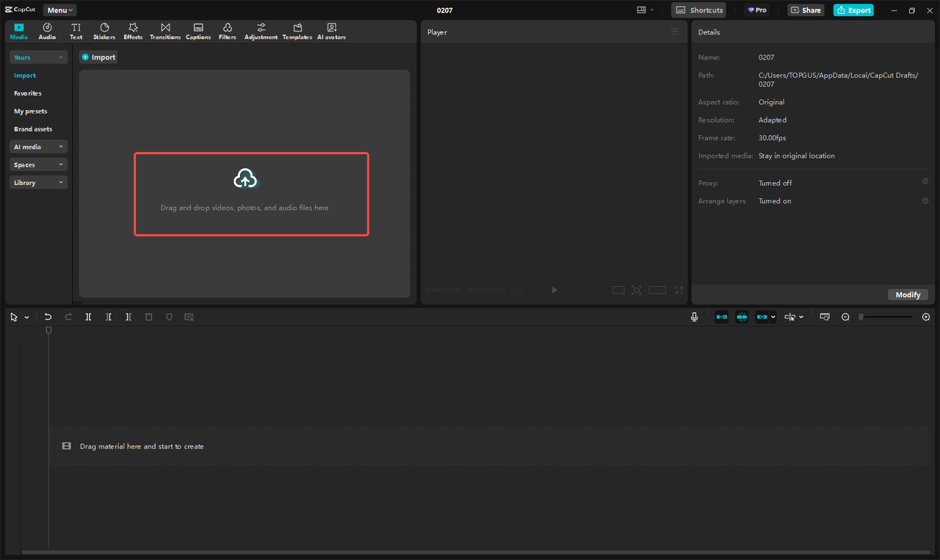Toggle clip linkage
The width and height of the screenshot is (940, 560).
762,317
